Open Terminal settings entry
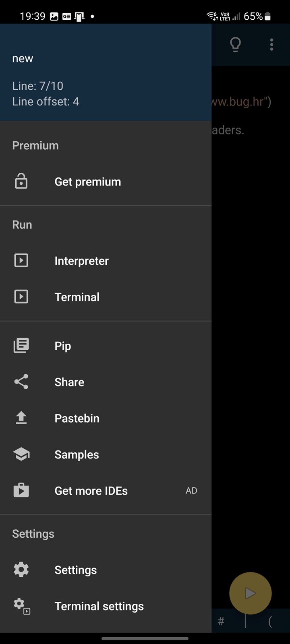The height and width of the screenshot is (644, 290). 99,606
